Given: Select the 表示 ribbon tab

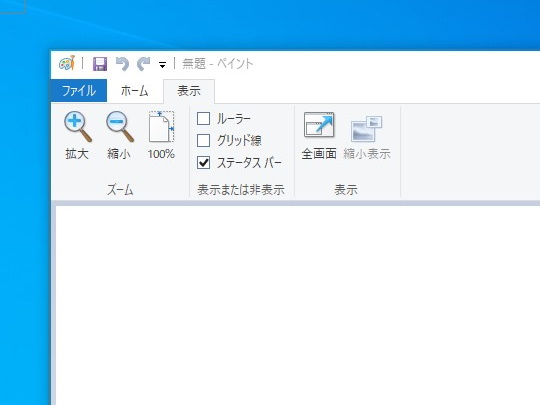Looking at the screenshot, I should (189, 91).
